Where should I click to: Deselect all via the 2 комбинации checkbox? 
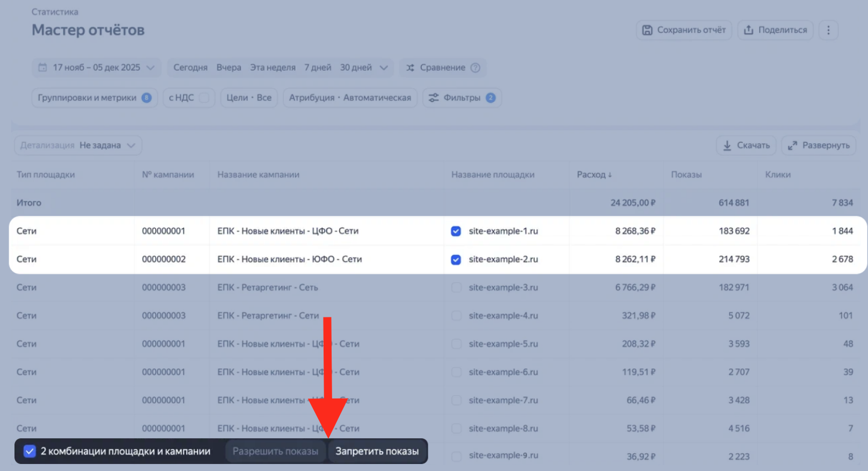pos(30,451)
